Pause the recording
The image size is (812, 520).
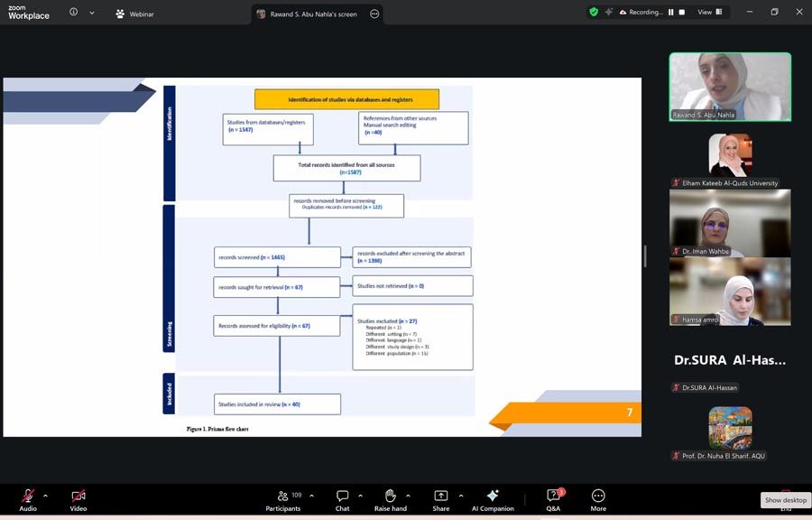click(x=670, y=13)
